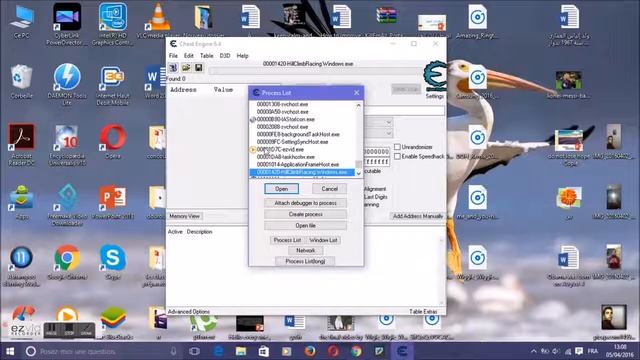640x360 pixels.
Task: Select the PowerPoint desktop shortcut
Action: coord(113,203)
